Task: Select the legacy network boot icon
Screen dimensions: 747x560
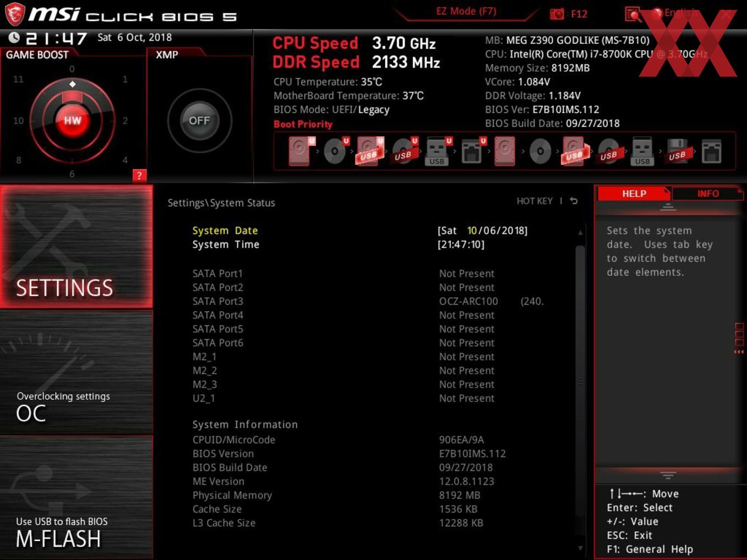Action: (x=711, y=151)
